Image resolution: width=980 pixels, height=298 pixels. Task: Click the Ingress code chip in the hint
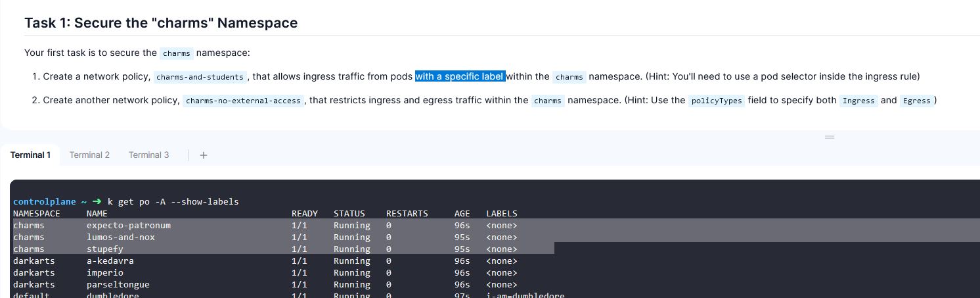[858, 101]
